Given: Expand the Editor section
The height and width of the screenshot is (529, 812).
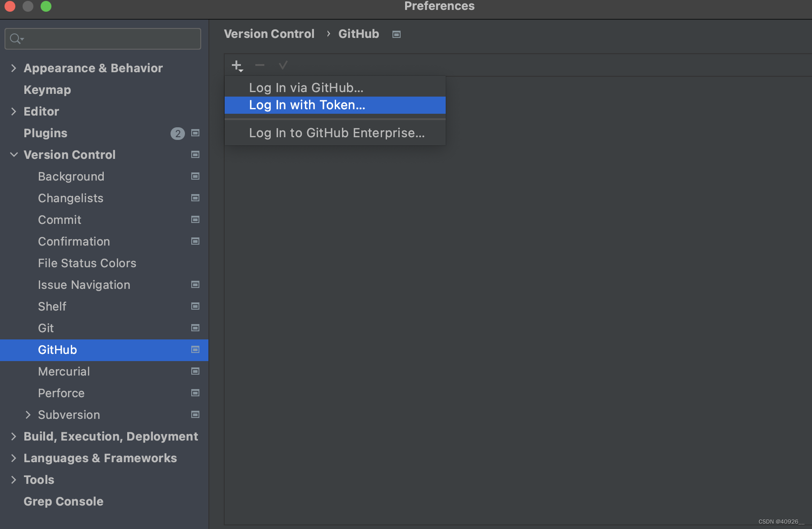Looking at the screenshot, I should [14, 111].
